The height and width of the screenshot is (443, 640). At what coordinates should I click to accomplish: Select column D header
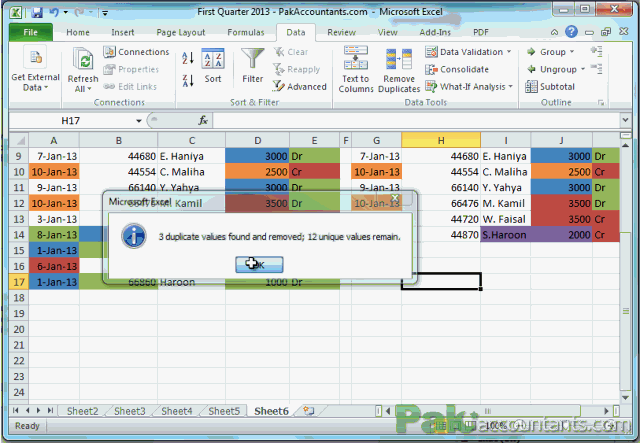coord(258,140)
